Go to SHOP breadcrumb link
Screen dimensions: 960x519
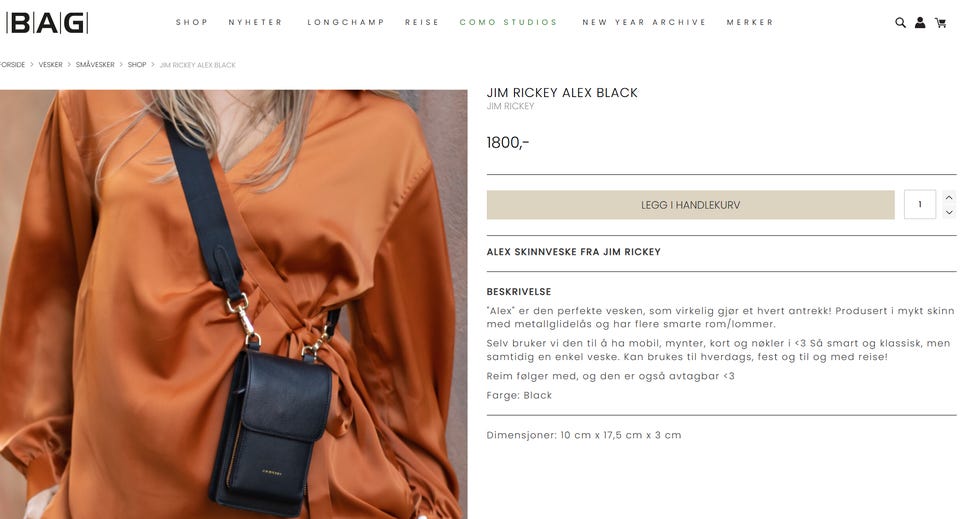pyautogui.click(x=137, y=65)
